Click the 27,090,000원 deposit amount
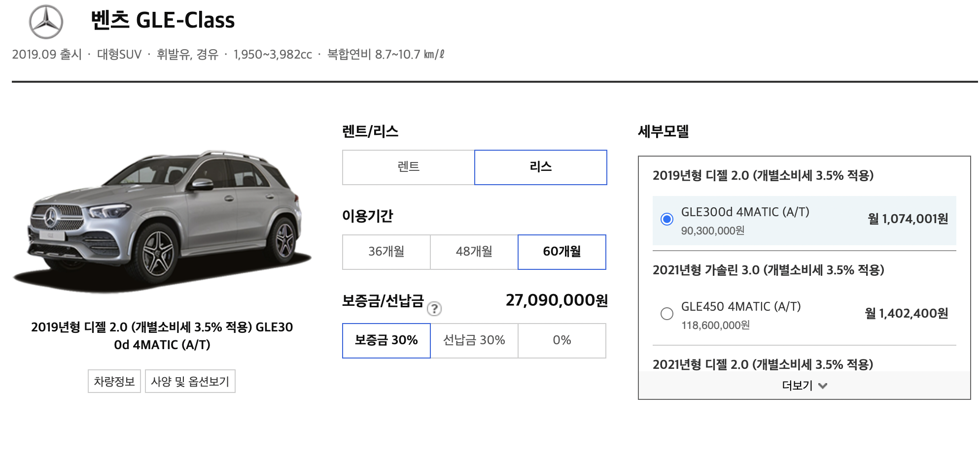The height and width of the screenshot is (457, 980). [557, 300]
